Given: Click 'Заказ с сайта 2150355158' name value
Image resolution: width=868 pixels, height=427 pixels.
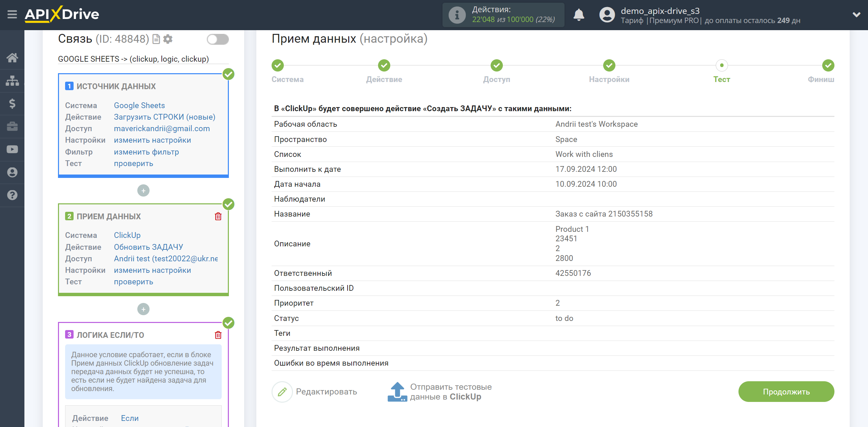Looking at the screenshot, I should pyautogui.click(x=604, y=214).
